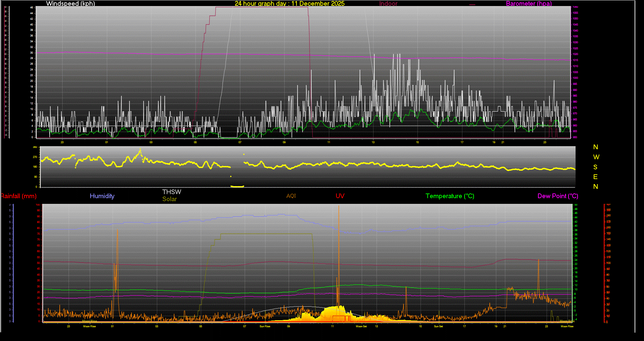Click the E wind direction letter
This screenshot has width=644, height=341.
click(x=595, y=177)
